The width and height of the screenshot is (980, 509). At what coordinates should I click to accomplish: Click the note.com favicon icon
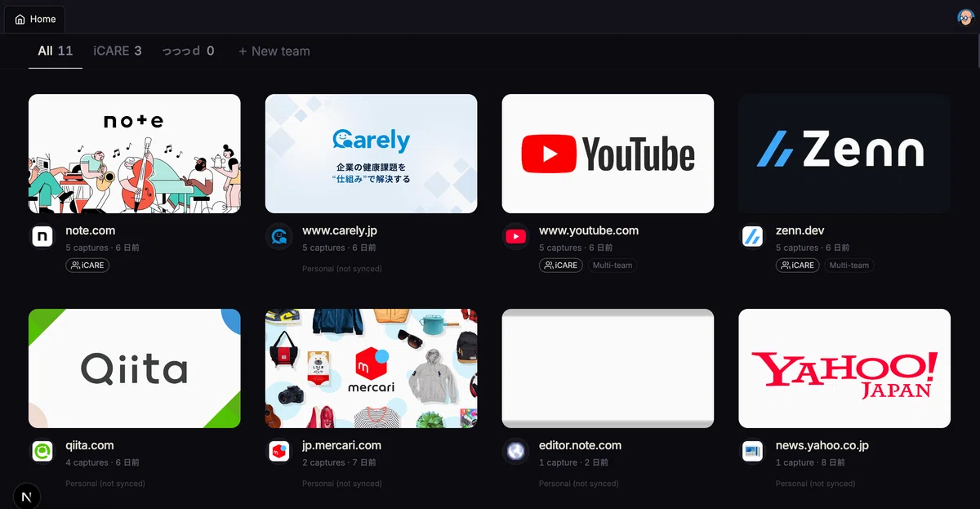[42, 237]
